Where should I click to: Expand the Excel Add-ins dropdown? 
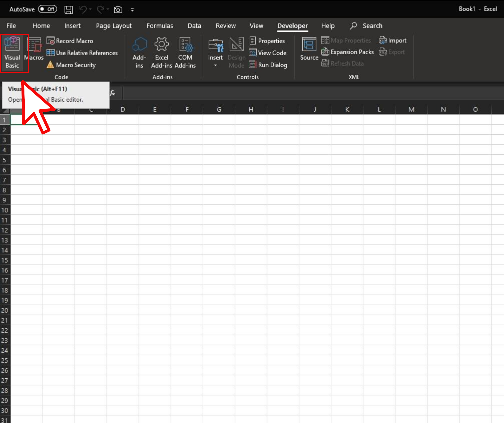[x=161, y=52]
